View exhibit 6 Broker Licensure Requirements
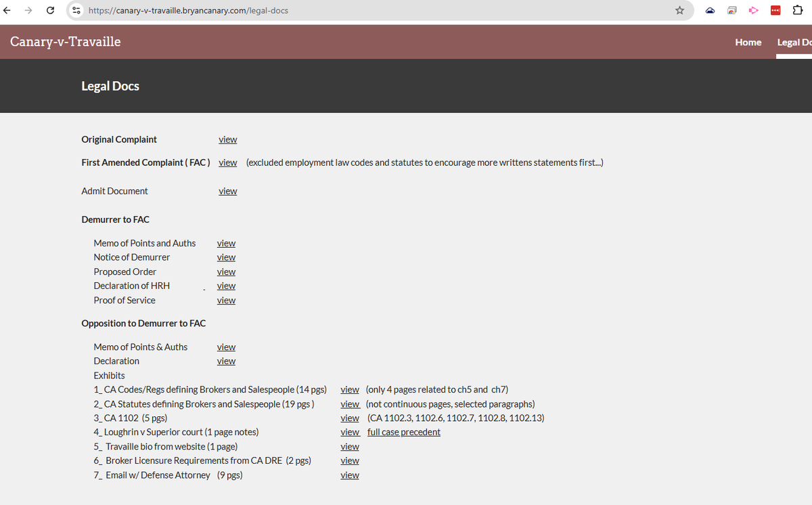812x505 pixels. tap(350, 460)
